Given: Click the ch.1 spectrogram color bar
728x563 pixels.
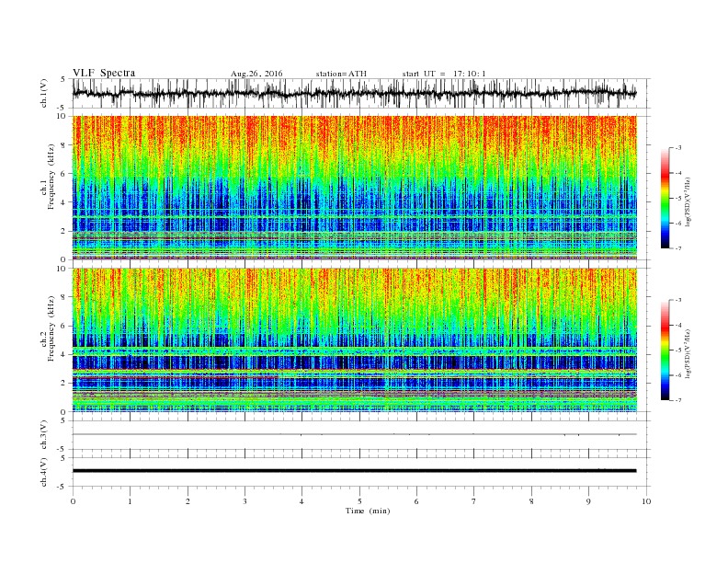Looking at the screenshot, I should 665,198.
